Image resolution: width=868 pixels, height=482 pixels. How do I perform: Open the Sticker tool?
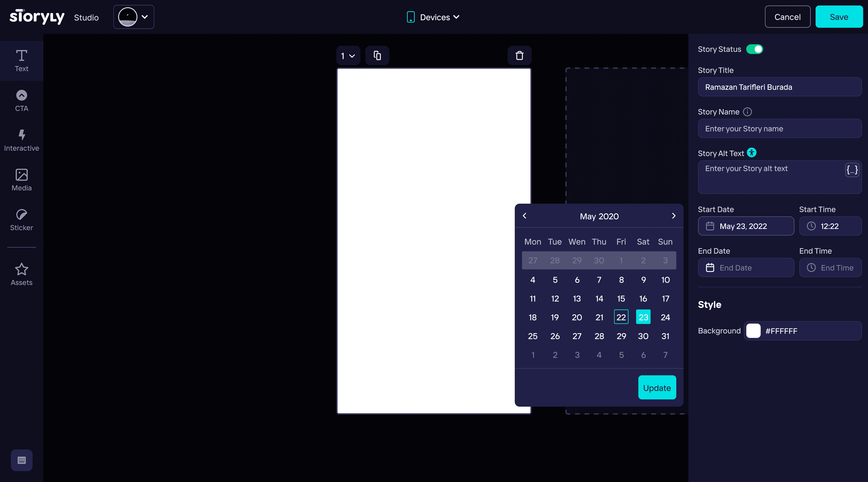22,220
